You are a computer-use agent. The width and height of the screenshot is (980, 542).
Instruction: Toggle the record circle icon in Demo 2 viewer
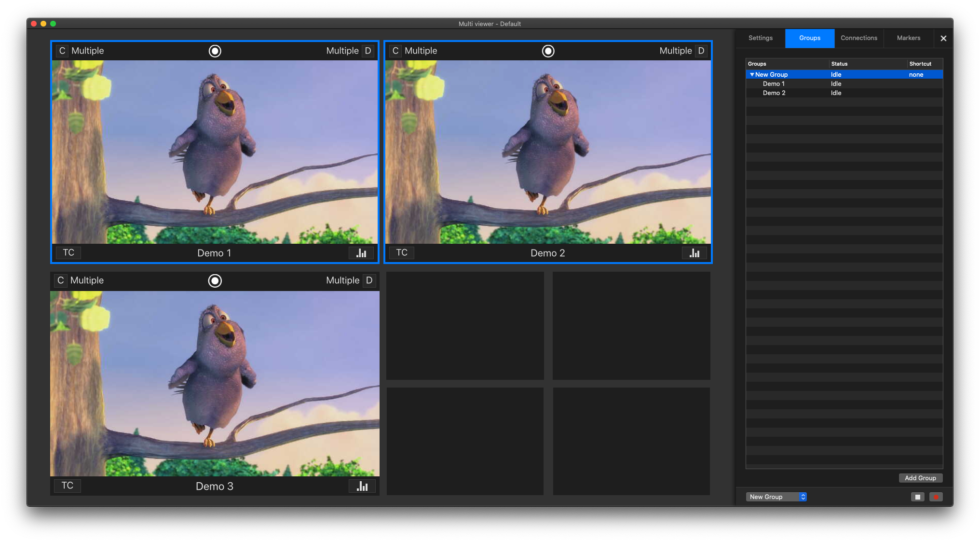click(548, 51)
